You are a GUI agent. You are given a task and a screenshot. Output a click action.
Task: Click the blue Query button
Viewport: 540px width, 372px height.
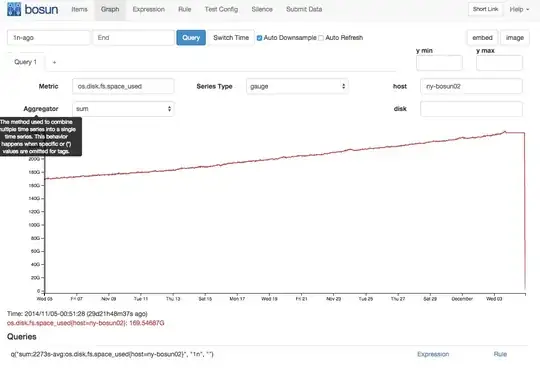tap(191, 38)
